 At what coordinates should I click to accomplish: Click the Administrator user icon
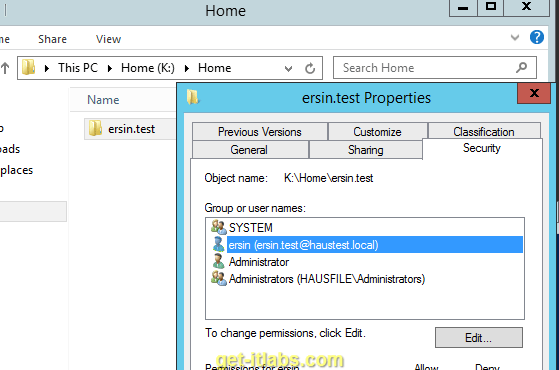[x=218, y=261]
